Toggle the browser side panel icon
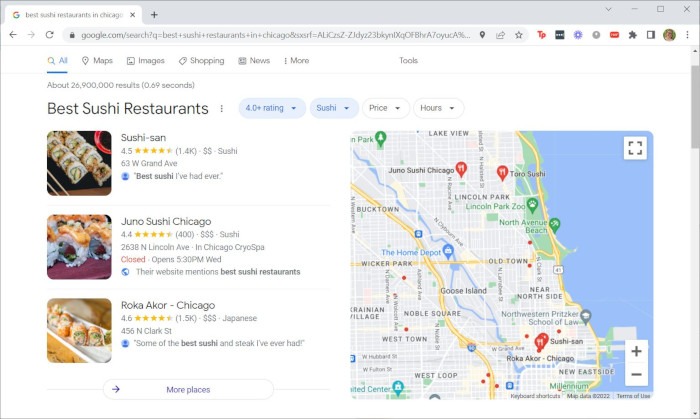700x419 pixels. (x=650, y=35)
